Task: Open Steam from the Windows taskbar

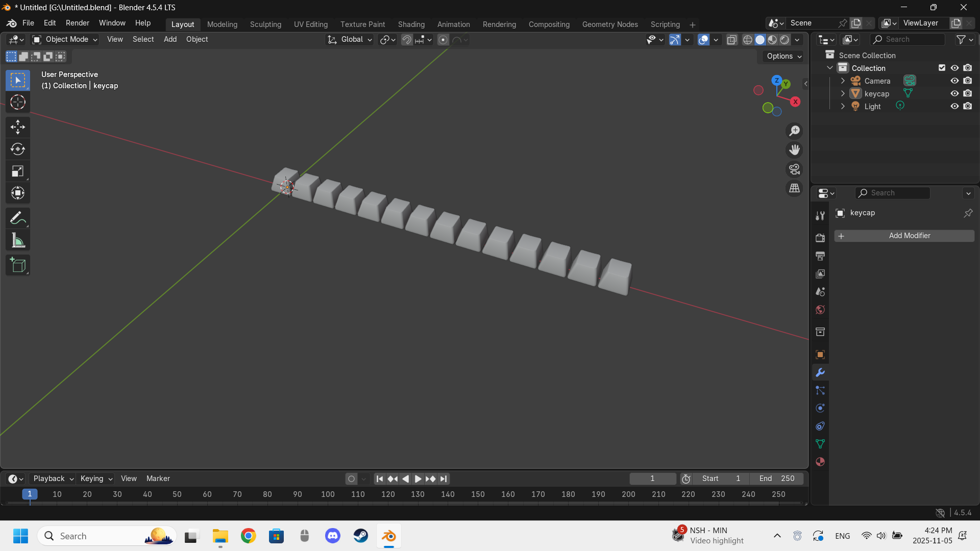Action: pyautogui.click(x=361, y=536)
